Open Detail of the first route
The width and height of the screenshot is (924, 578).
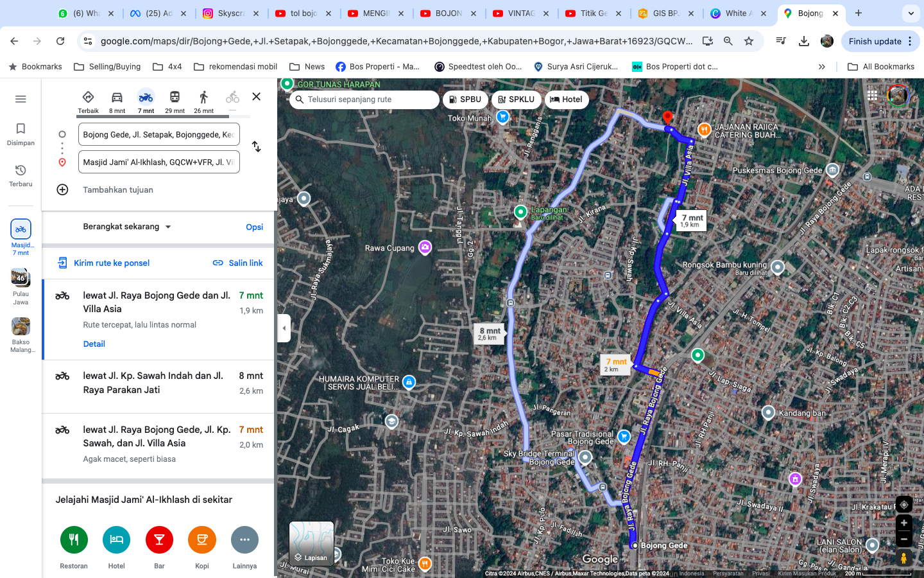tap(94, 344)
